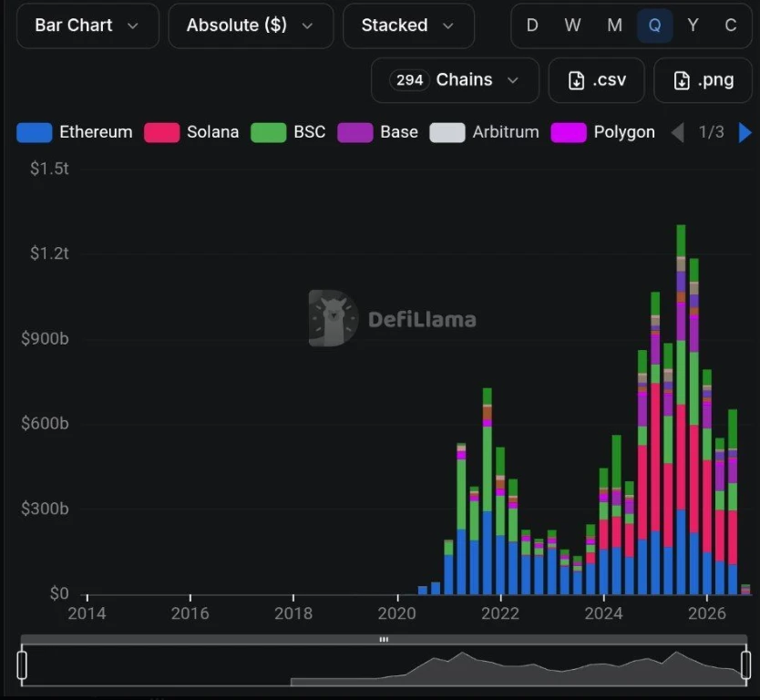
Task: Click the left range slider handle
Action: point(22,665)
